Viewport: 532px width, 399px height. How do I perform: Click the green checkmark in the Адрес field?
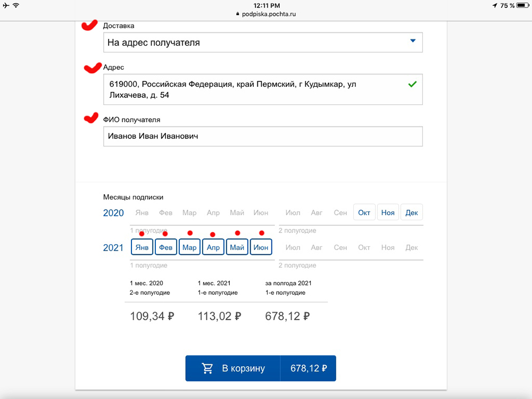(x=412, y=84)
